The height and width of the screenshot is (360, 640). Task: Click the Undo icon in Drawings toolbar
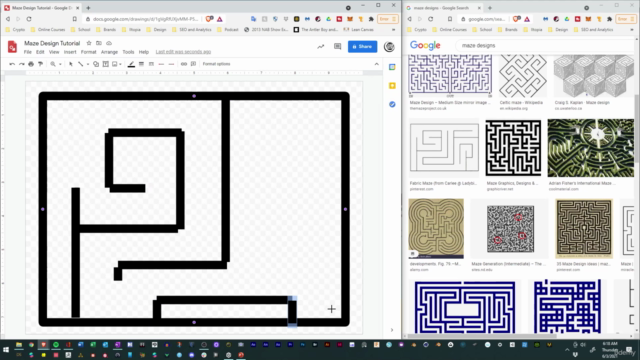click(12, 64)
